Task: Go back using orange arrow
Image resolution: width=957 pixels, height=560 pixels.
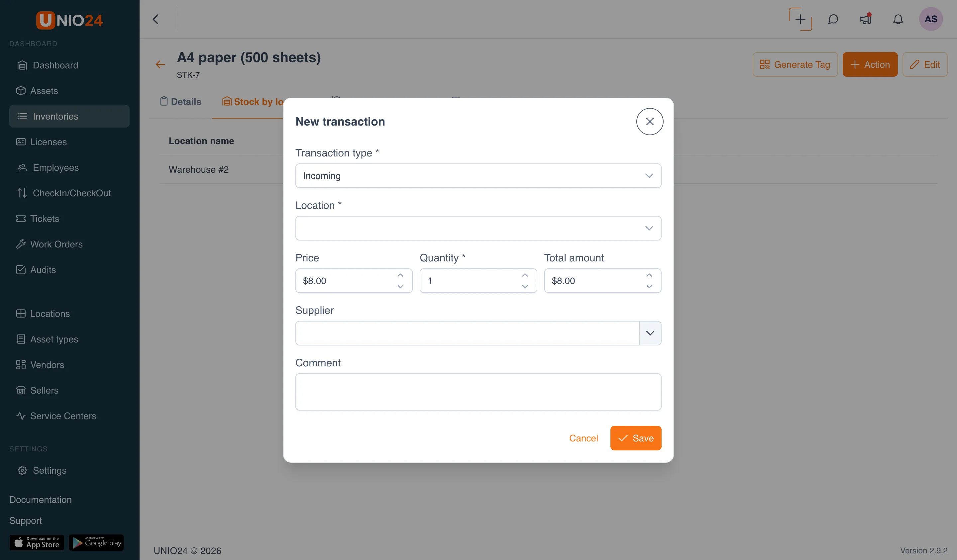Action: [x=160, y=64]
